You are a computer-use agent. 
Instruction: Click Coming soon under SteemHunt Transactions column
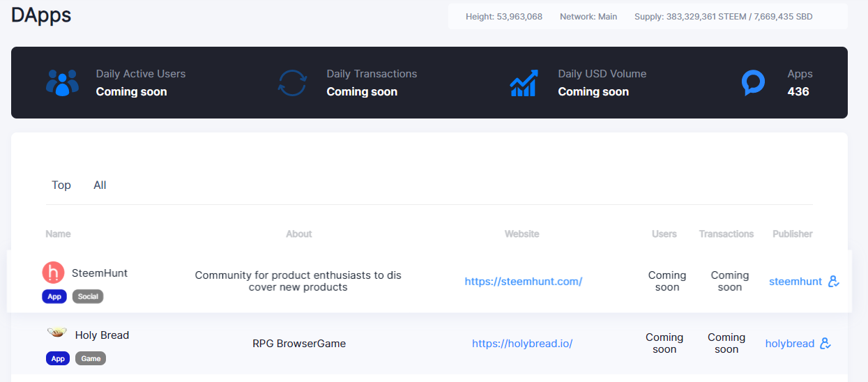730,281
